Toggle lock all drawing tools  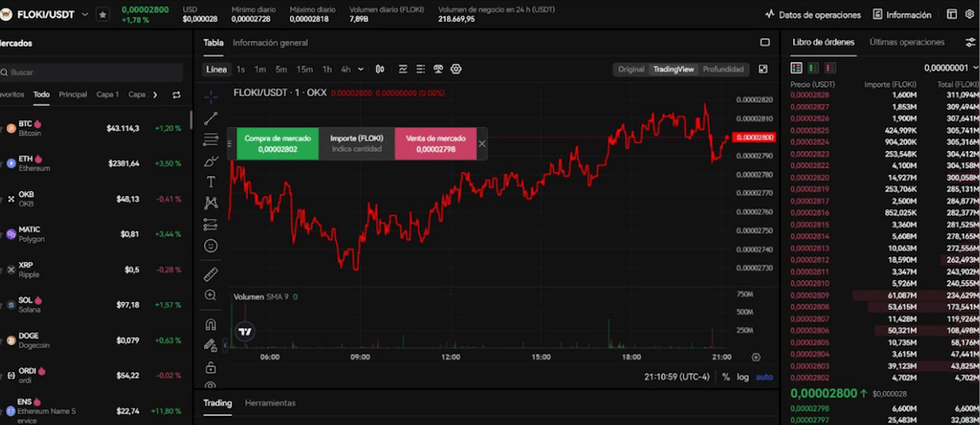coord(211,366)
